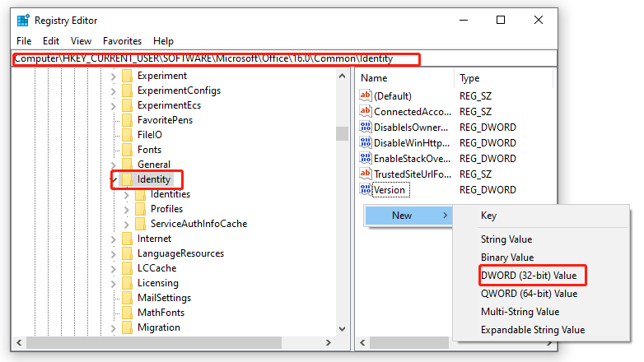Choose String Value from submenu
Screen dimensions: 644x362
506,239
